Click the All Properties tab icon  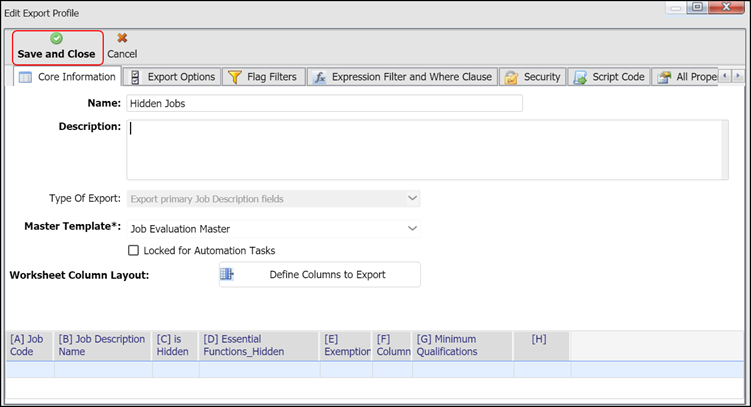pyautogui.click(x=663, y=77)
